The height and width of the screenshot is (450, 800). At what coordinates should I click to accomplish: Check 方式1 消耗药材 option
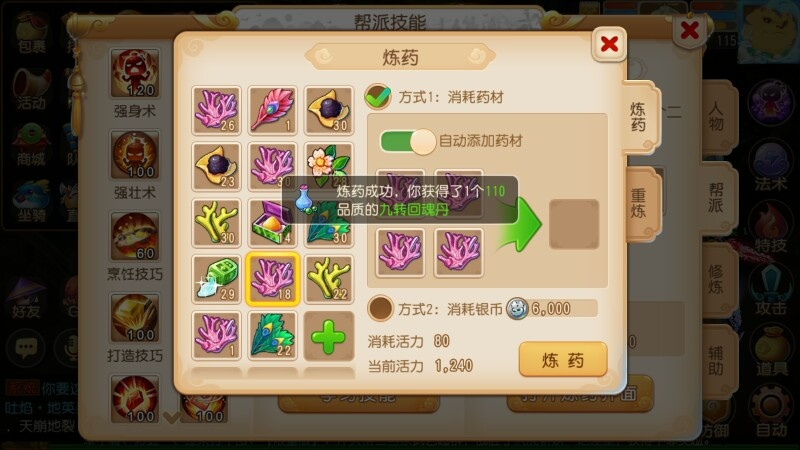pyautogui.click(x=378, y=97)
